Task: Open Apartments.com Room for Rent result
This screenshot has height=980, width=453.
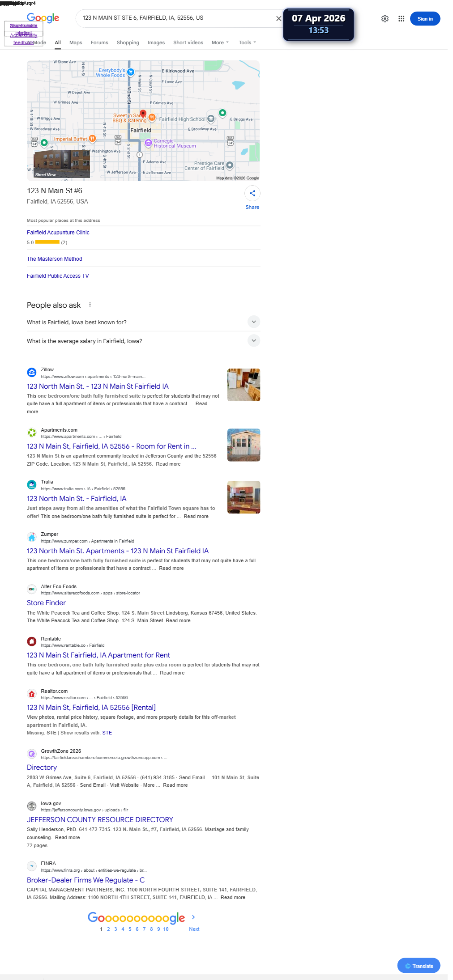Action: point(111,446)
